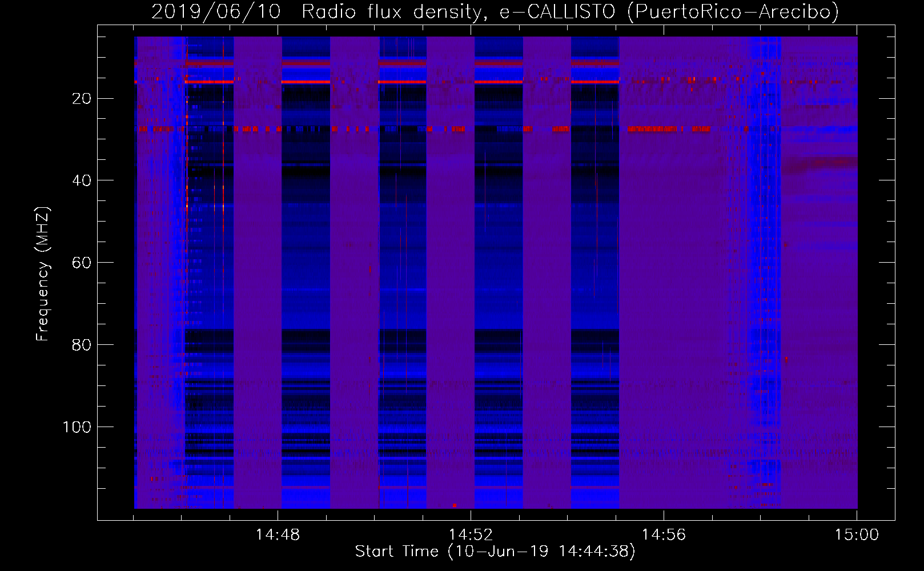Viewport: 924px width, 571px height.
Task: Click the station name '(PuertoRico-Arecibo)'
Action: (733, 11)
